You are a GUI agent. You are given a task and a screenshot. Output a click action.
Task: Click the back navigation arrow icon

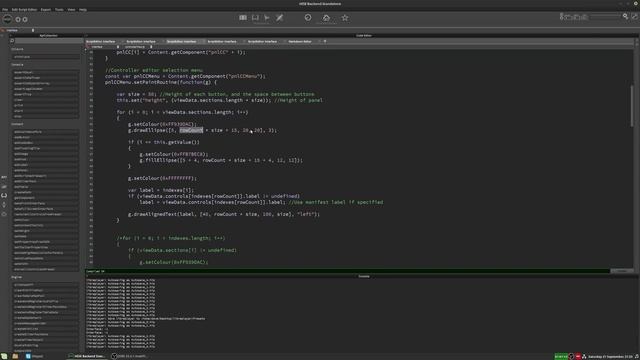(18, 19)
